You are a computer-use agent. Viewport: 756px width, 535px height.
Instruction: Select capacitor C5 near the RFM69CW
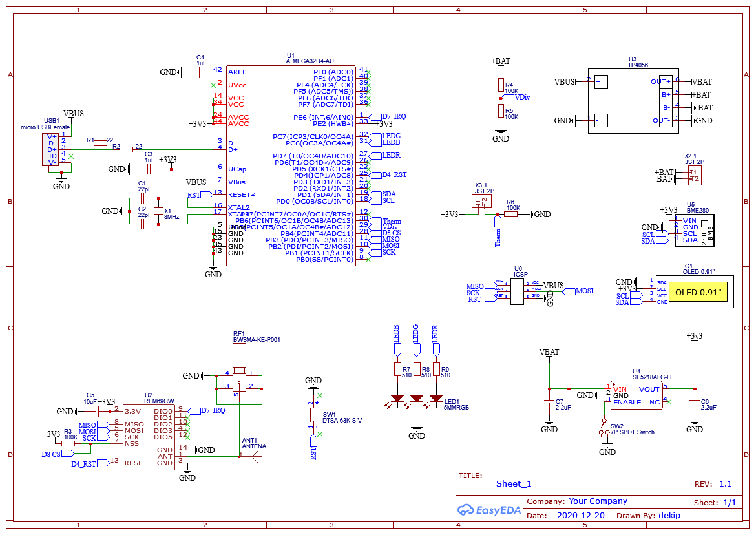click(x=98, y=411)
